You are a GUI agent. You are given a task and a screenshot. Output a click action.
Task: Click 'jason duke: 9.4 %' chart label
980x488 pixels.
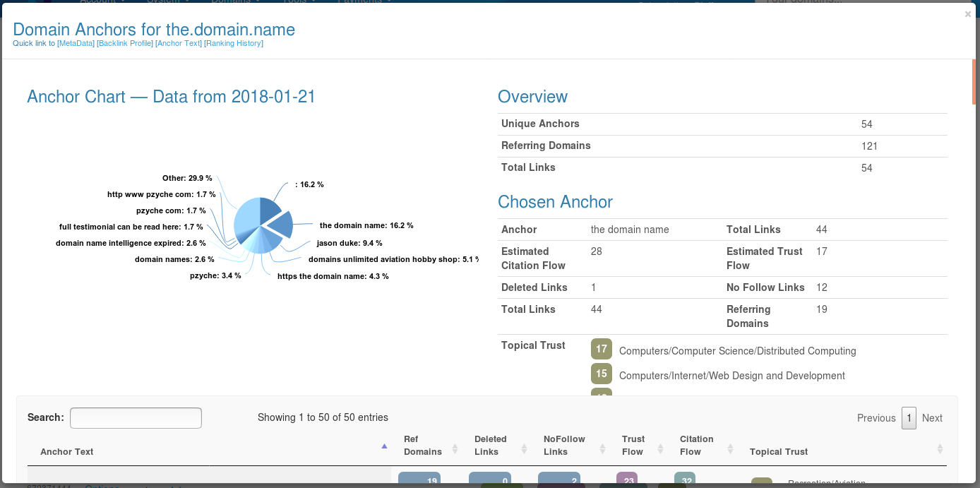[x=349, y=243]
